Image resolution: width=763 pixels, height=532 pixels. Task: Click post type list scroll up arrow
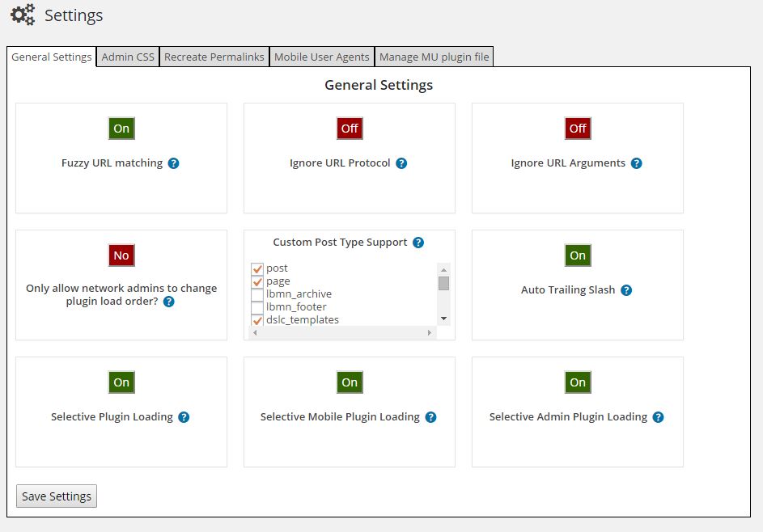(x=443, y=269)
